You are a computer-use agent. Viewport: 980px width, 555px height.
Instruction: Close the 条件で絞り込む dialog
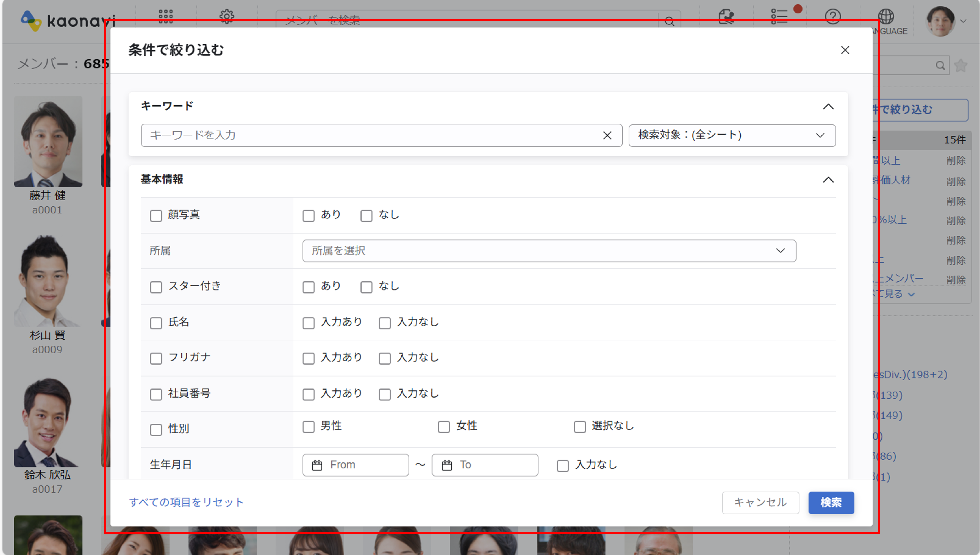coord(845,50)
